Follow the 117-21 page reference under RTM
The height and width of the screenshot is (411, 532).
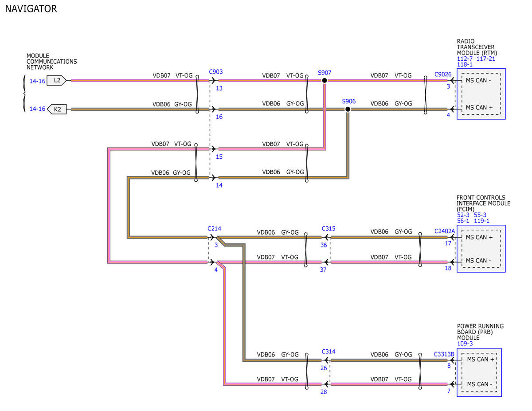[486, 59]
